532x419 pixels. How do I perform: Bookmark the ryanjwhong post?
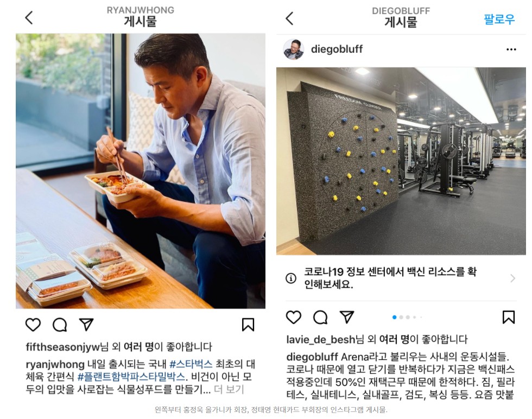248,325
